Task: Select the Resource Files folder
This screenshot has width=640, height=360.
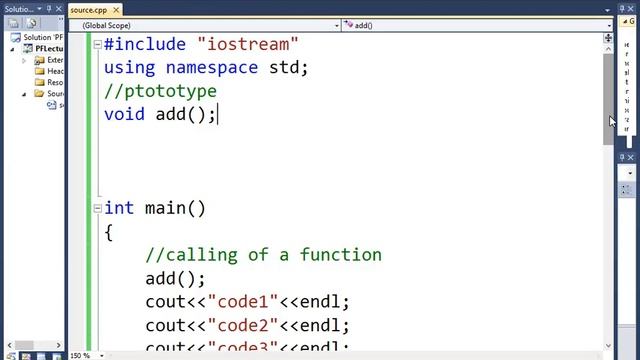Action: pos(55,82)
